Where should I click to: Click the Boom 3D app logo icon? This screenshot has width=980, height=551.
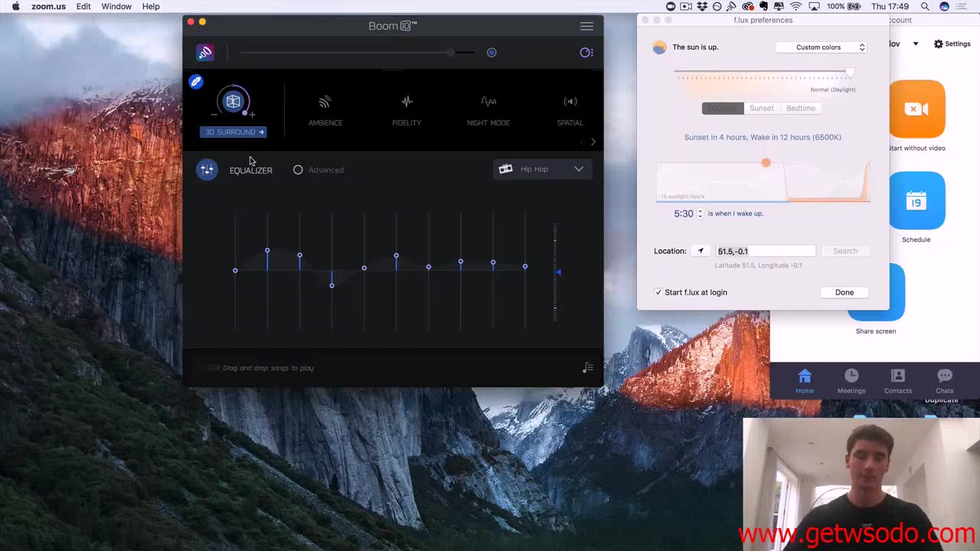point(204,52)
